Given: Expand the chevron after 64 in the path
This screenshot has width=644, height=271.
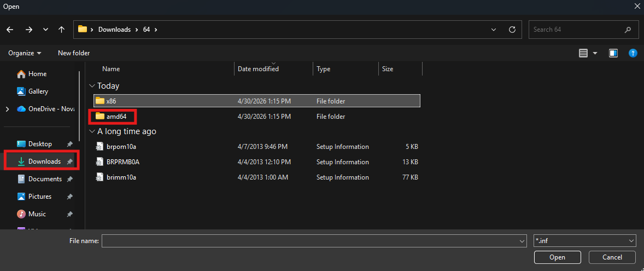Looking at the screenshot, I should pyautogui.click(x=156, y=30).
